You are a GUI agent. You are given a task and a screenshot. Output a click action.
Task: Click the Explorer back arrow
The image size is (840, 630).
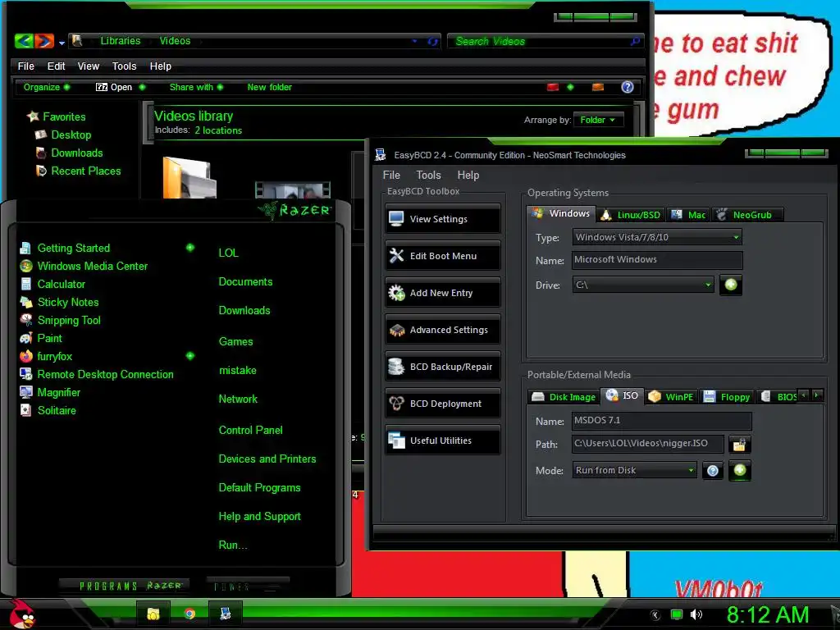[24, 41]
